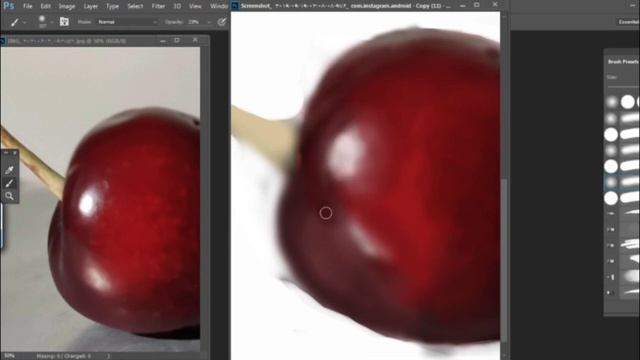Click the vertical scrollbar of left cherry document
This screenshot has width=640, height=360.
tap(204, 198)
